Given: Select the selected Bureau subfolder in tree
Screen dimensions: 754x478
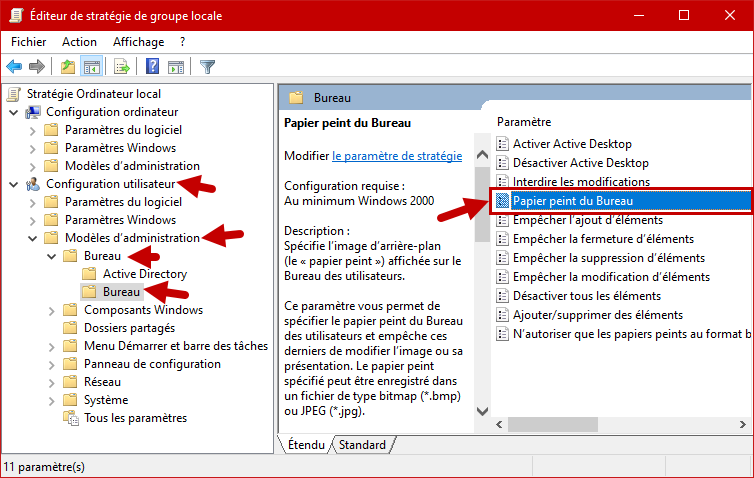Looking at the screenshot, I should pos(121,292).
